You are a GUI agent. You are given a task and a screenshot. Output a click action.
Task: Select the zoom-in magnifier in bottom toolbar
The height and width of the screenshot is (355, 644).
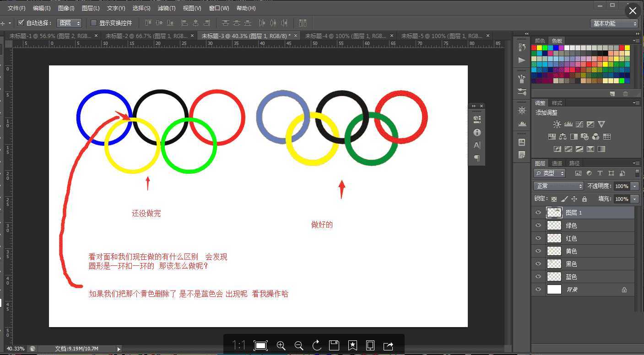(281, 346)
